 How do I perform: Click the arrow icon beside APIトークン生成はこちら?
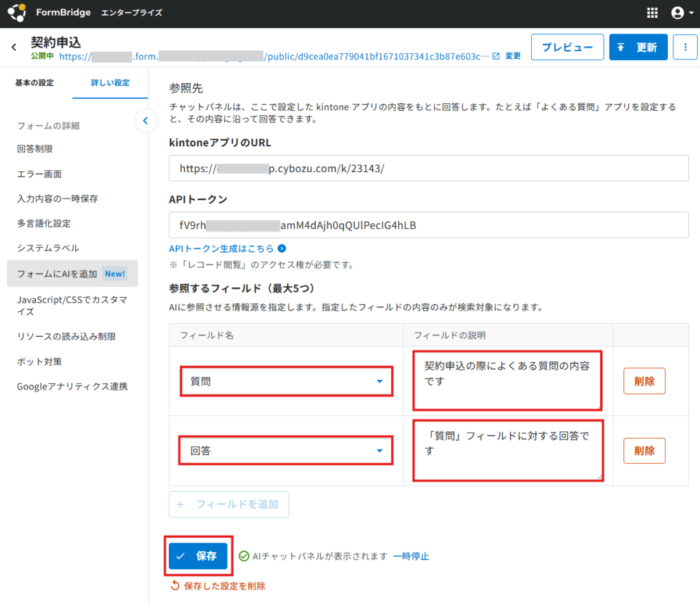(282, 249)
